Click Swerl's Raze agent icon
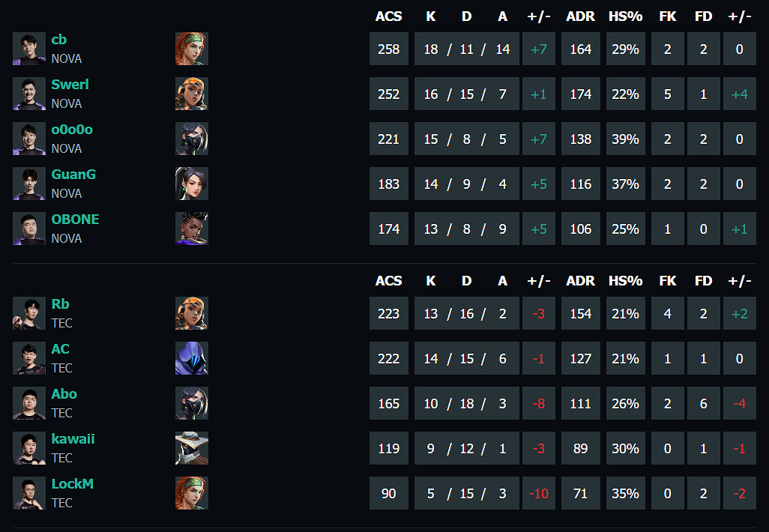 pyautogui.click(x=192, y=94)
